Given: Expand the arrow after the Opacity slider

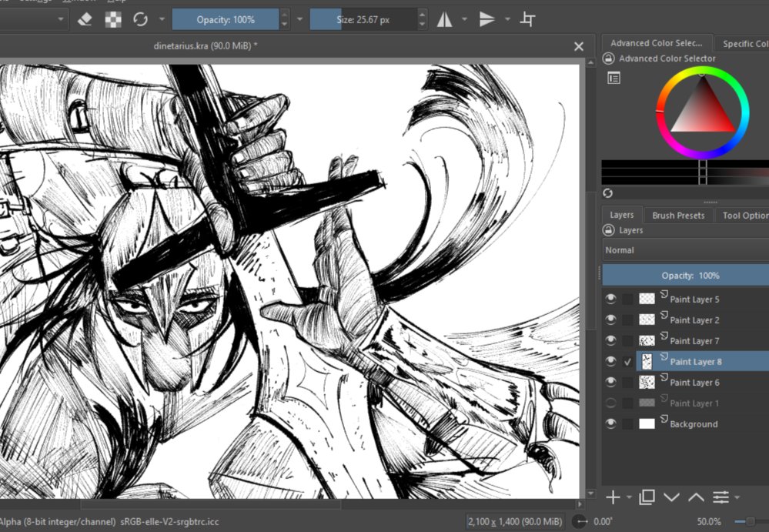Looking at the screenshot, I should pyautogui.click(x=299, y=19).
